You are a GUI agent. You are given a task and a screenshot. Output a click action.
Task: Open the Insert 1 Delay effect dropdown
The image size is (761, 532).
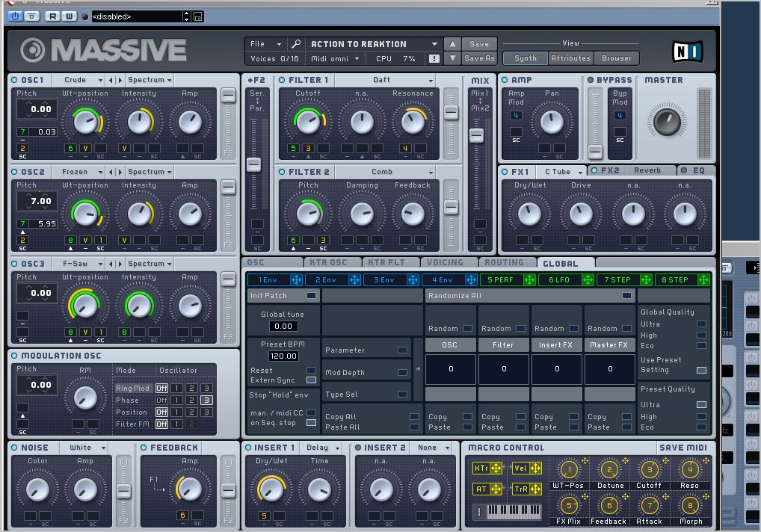(x=322, y=448)
